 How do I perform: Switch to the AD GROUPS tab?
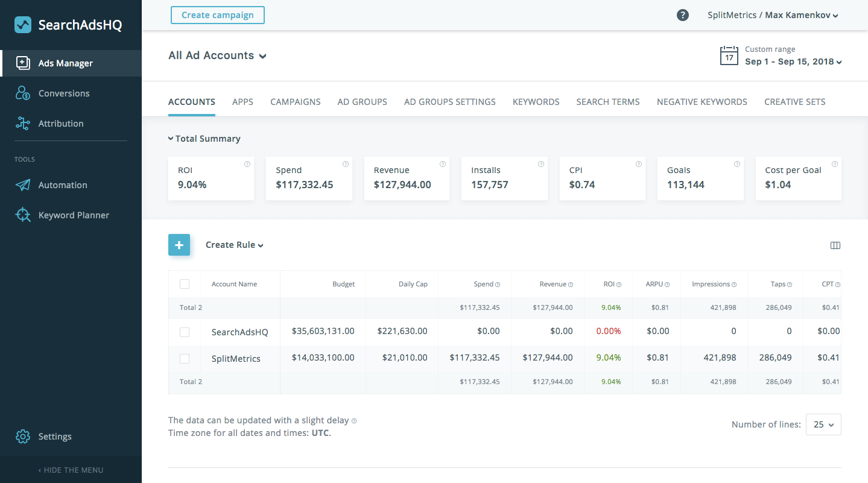(363, 102)
